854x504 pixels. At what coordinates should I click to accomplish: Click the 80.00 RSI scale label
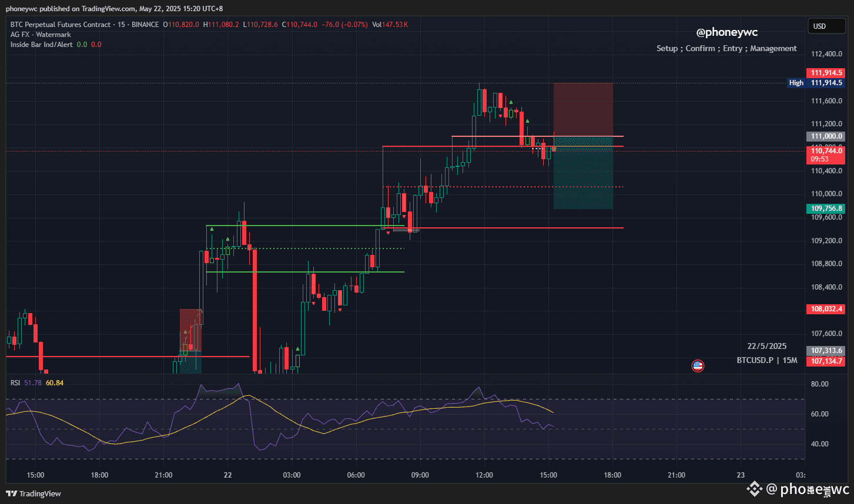click(x=820, y=384)
